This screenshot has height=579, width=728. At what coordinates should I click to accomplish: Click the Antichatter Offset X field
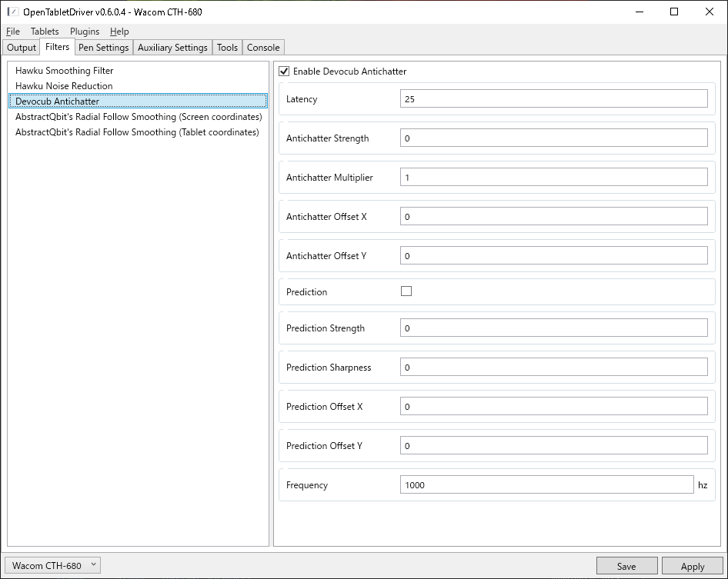(554, 216)
